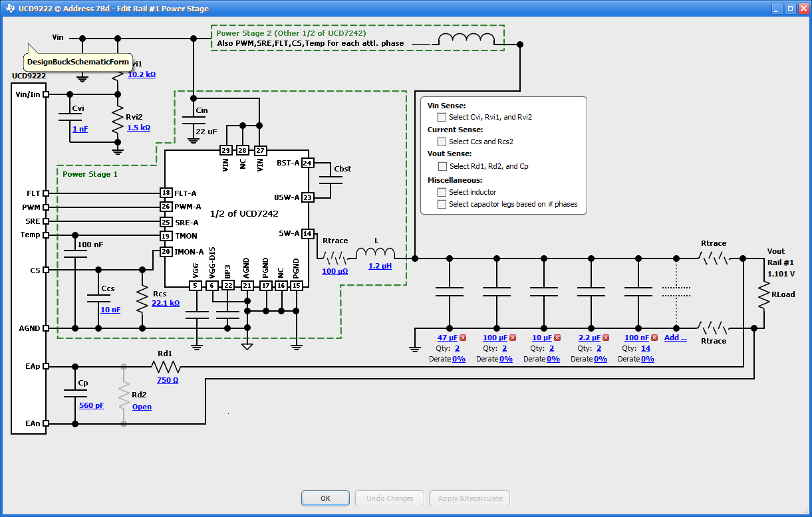This screenshot has height=517, width=812.
Task: Edit Derate 0% for 10 µF capacitor
Action: tap(553, 359)
